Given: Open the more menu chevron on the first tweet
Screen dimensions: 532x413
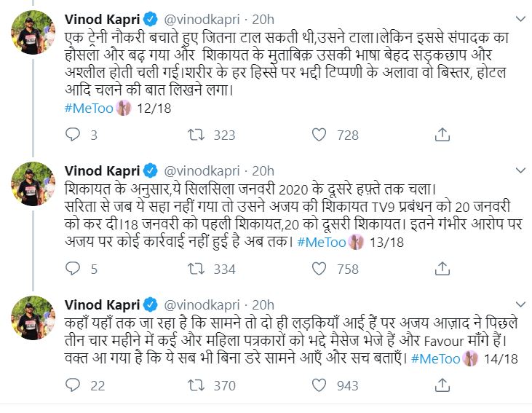Looking at the screenshot, I should (519, 17).
